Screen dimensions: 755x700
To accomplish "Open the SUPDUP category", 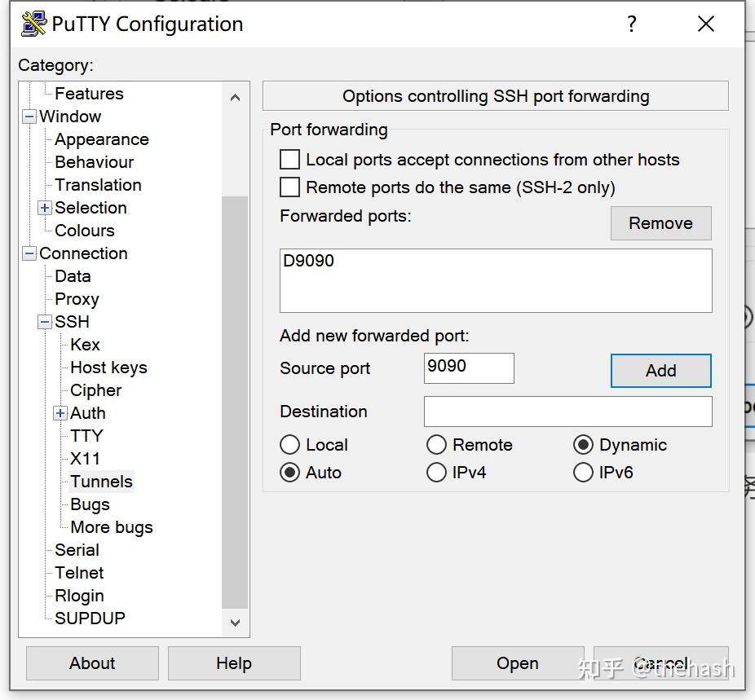I will click(90, 619).
